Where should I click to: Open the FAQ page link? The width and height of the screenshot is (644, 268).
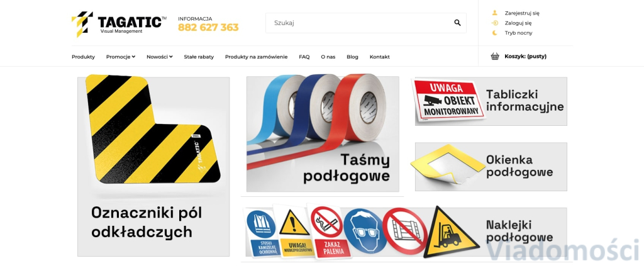[304, 57]
